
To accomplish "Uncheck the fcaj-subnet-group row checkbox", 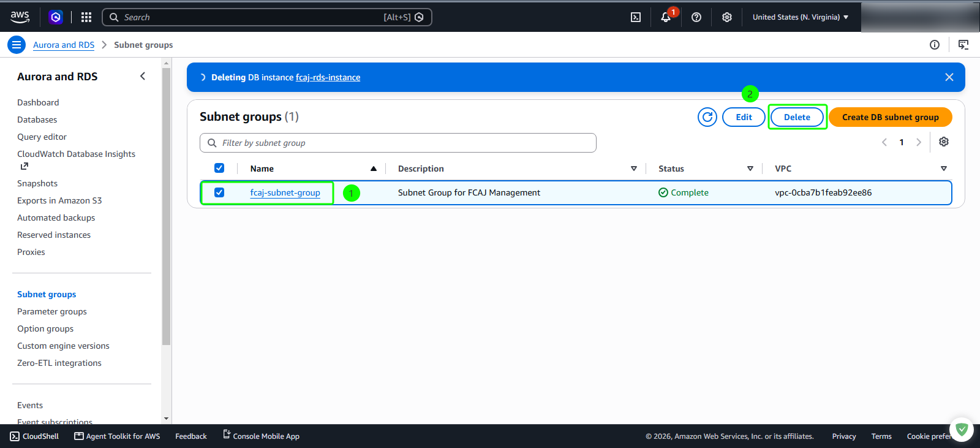I will click(x=219, y=192).
